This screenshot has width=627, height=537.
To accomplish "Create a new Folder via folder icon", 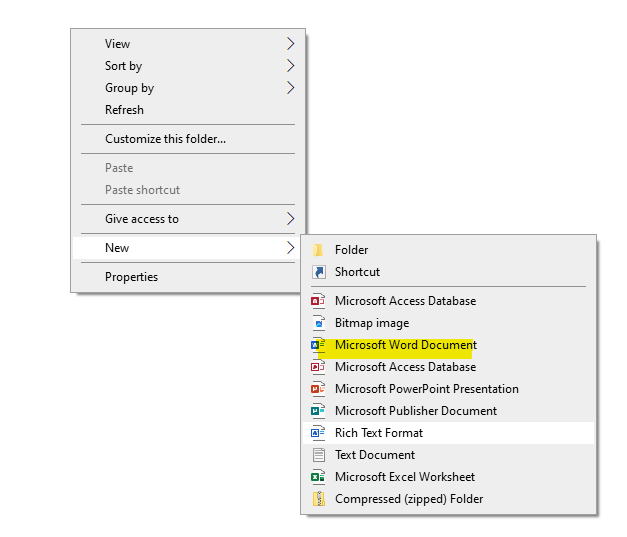I will [318, 250].
